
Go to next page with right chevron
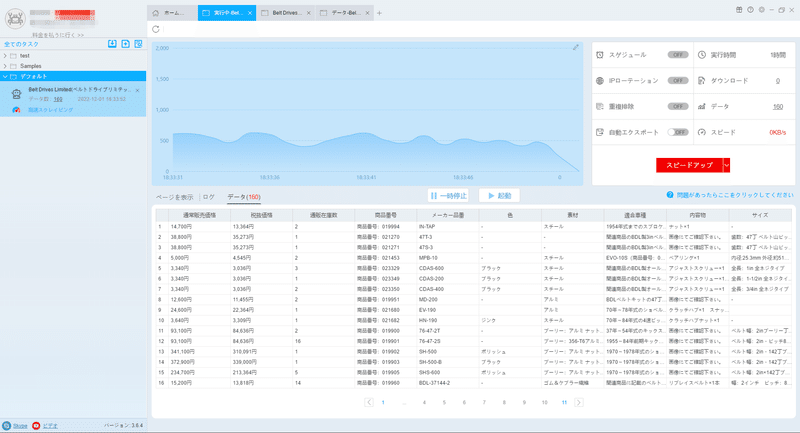pos(579,402)
